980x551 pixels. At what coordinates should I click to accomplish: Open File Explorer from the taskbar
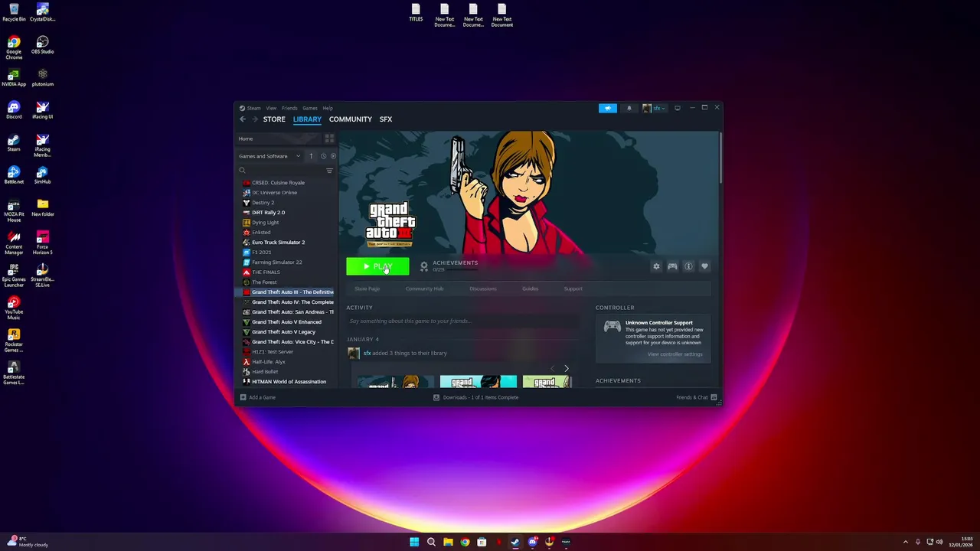(x=448, y=542)
